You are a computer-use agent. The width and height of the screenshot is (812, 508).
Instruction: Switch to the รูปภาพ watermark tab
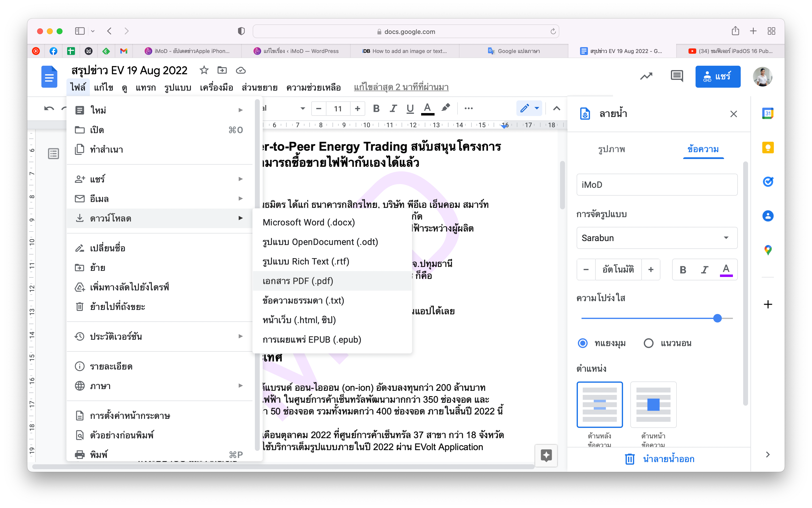tap(611, 149)
